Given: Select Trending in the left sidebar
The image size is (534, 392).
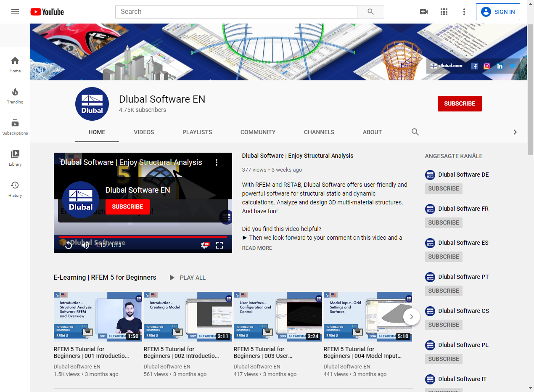Looking at the screenshot, I should pos(15,96).
